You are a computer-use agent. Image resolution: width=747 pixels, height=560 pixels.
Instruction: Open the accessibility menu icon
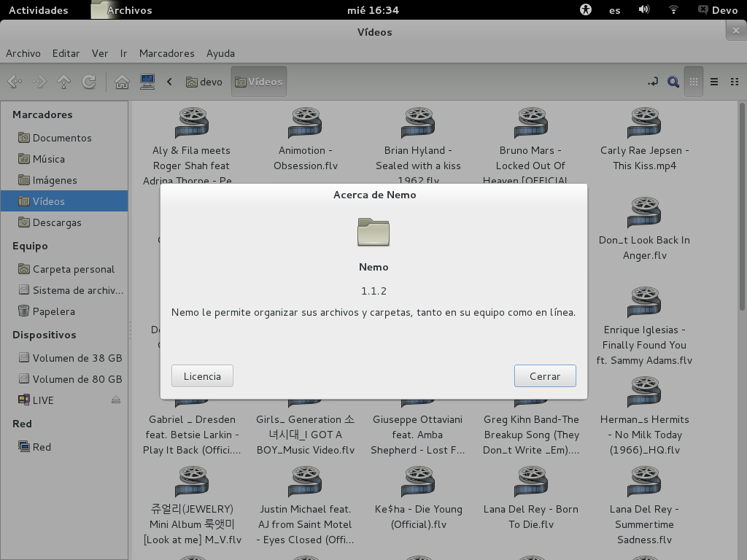[x=586, y=9]
